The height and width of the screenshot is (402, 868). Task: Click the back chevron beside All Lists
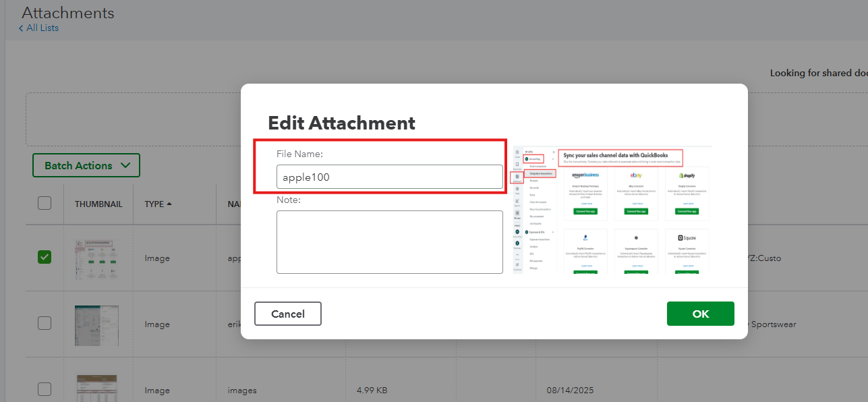[21, 28]
